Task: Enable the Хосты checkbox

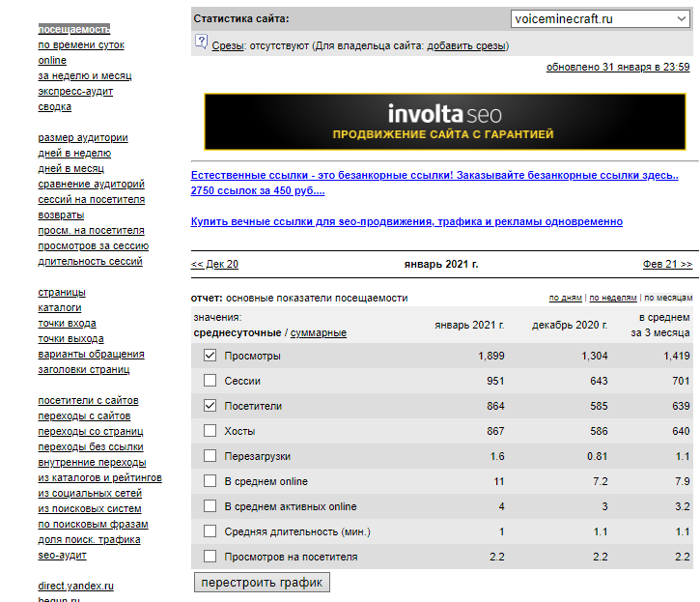Action: (210, 430)
